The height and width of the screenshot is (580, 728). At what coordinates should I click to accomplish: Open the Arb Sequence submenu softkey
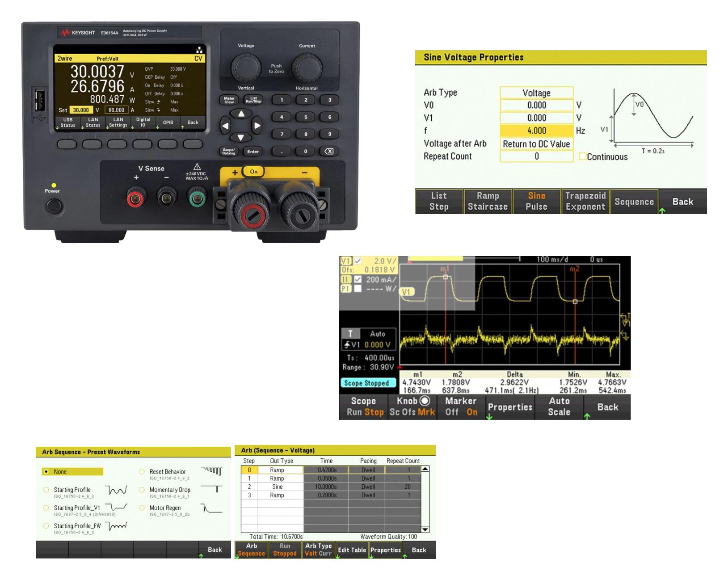coord(252,550)
